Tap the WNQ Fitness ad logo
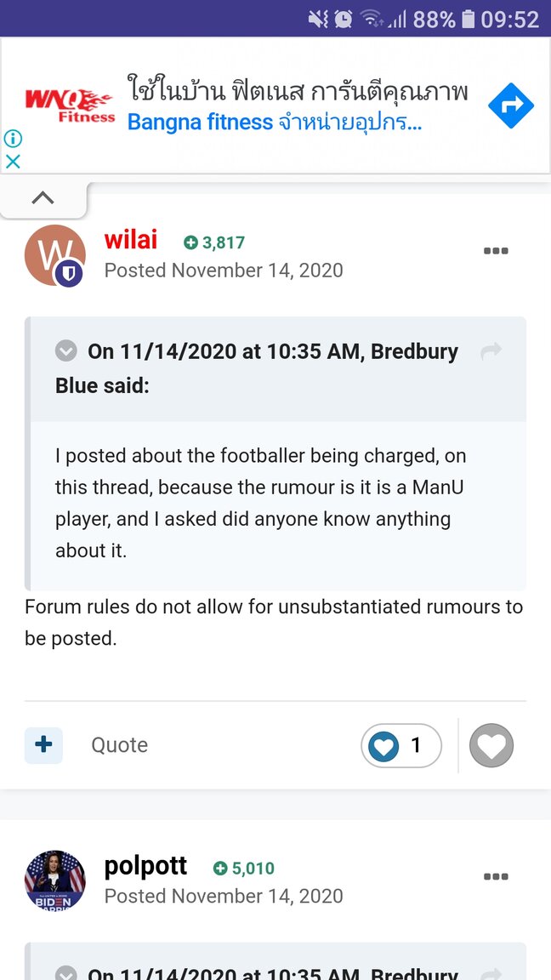The width and height of the screenshot is (551, 980). click(x=69, y=105)
